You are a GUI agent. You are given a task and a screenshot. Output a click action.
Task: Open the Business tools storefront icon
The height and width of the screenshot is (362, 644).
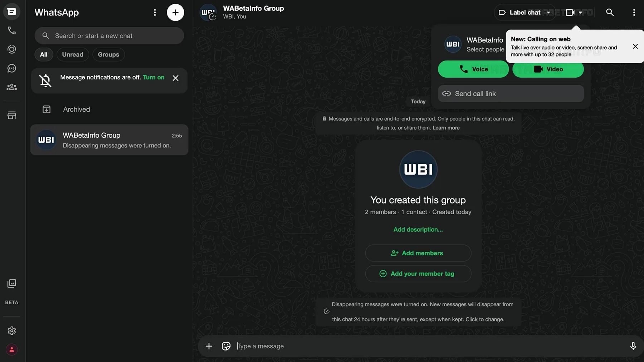pos(12,116)
